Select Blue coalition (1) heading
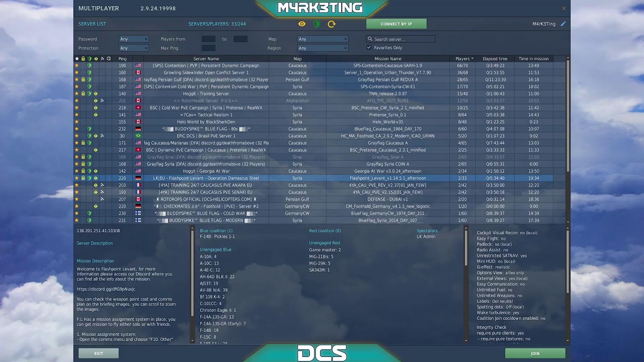This screenshot has width=644, height=362. [216, 231]
